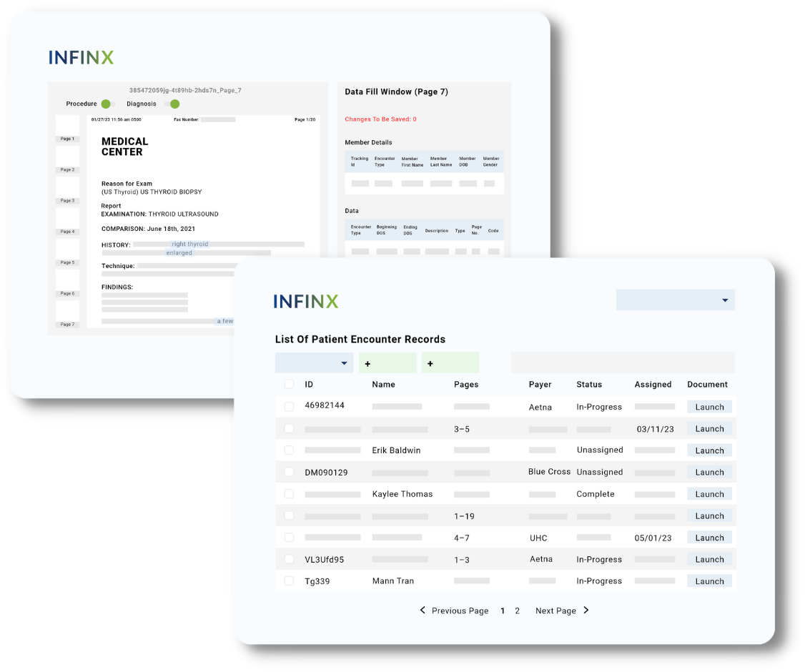Toggle the Procedure switch
Screen dimensions: 805x672
[107, 104]
